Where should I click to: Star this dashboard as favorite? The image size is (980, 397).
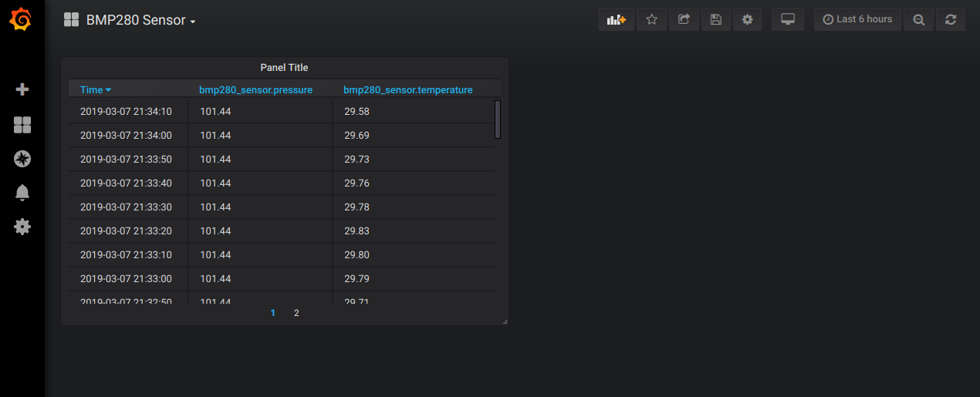651,20
